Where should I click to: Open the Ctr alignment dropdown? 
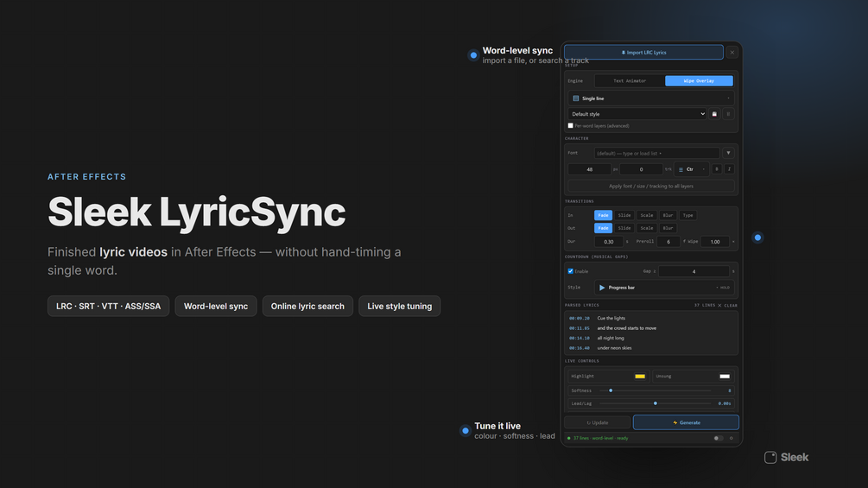pos(692,169)
